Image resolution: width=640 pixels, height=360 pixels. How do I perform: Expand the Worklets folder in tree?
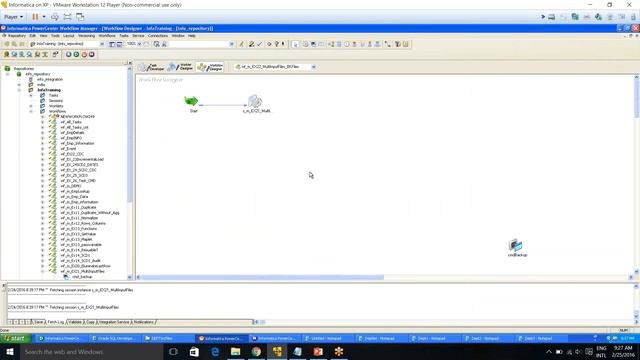[31, 106]
